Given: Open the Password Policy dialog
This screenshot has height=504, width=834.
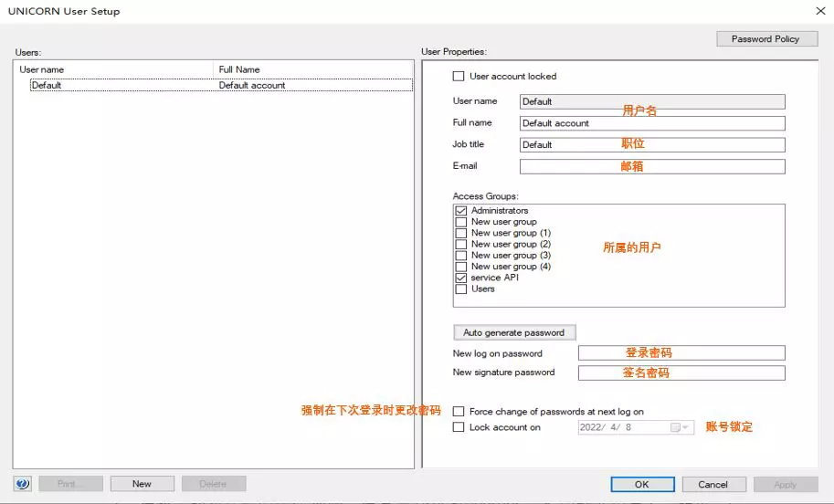Looking at the screenshot, I should (x=765, y=39).
